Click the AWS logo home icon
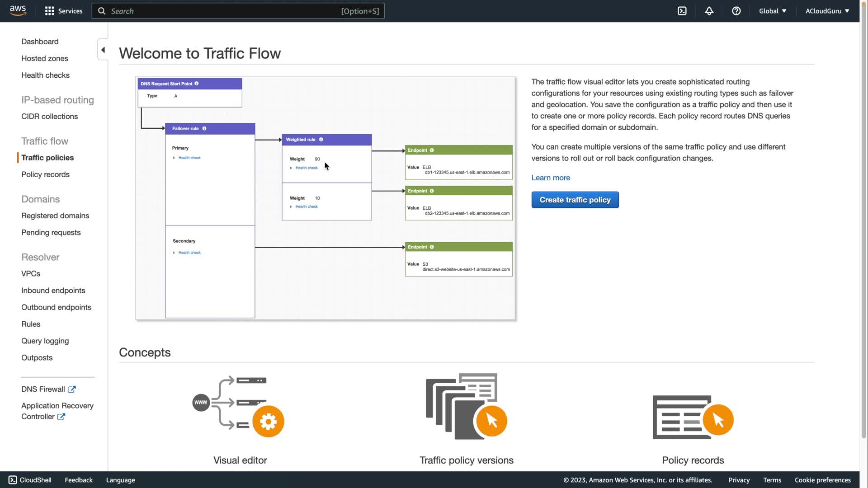The height and width of the screenshot is (488, 868). (x=18, y=10)
